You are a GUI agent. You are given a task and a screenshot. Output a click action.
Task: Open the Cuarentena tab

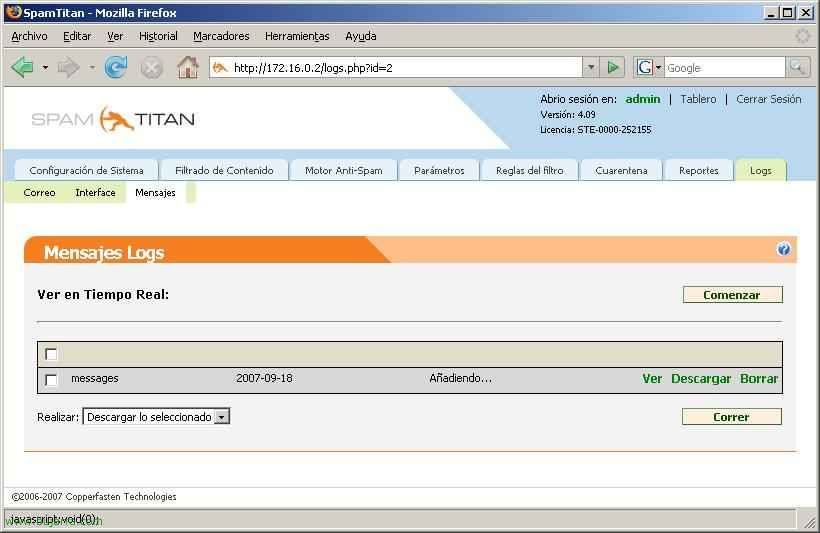pos(621,171)
